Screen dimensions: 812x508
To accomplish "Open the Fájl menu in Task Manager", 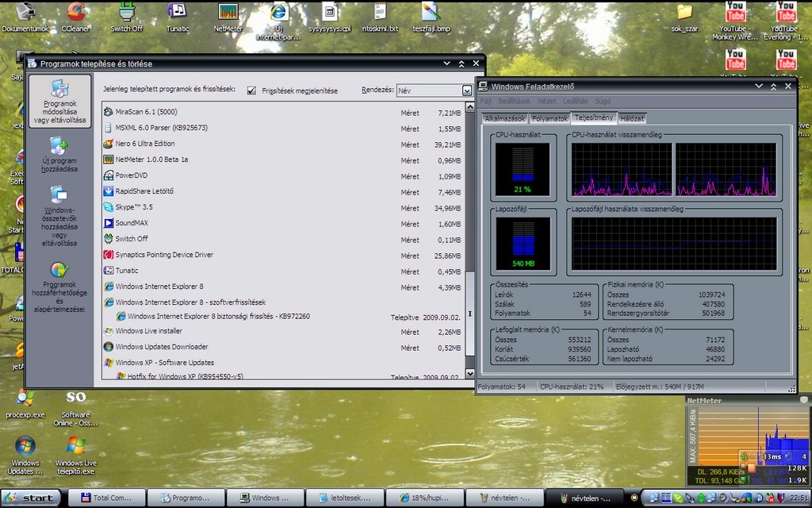I will click(486, 101).
